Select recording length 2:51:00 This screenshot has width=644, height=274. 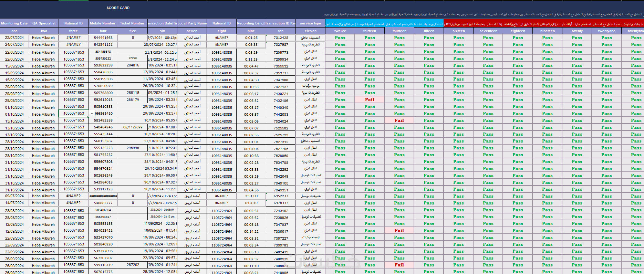click(x=251, y=196)
